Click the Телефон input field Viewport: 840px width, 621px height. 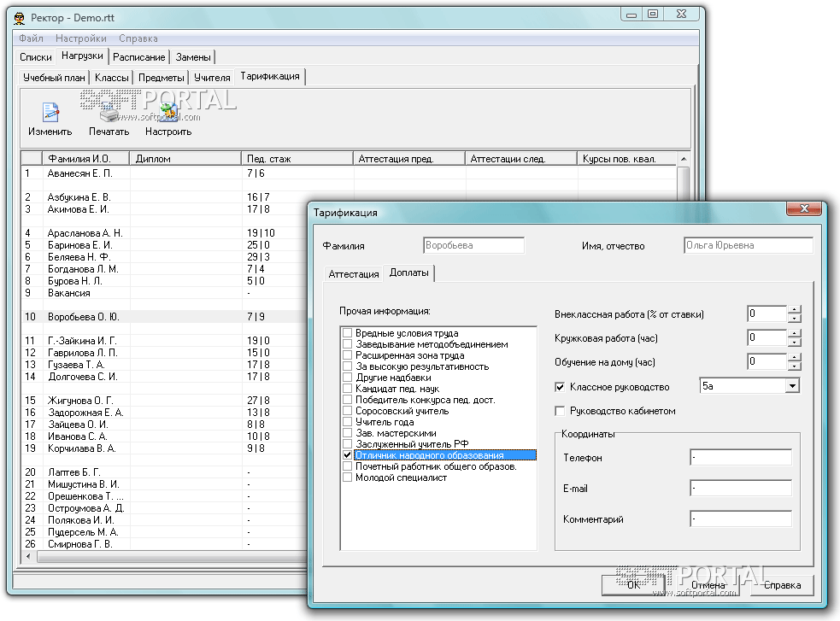click(740, 458)
